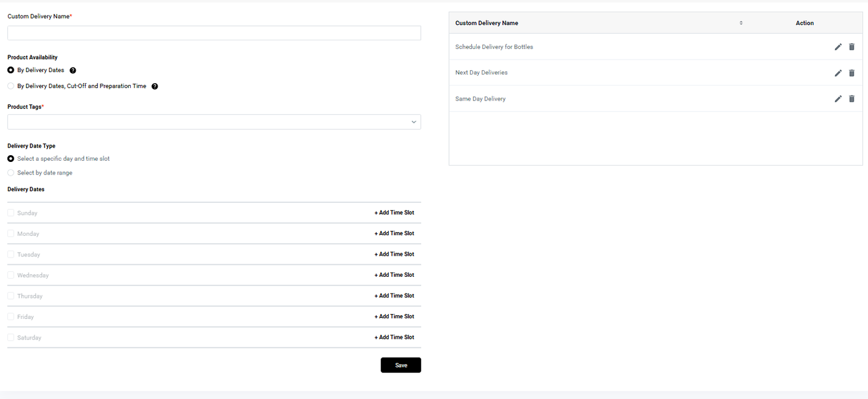The height and width of the screenshot is (399, 868).
Task: Check the Saturday checkbox
Action: click(x=11, y=338)
